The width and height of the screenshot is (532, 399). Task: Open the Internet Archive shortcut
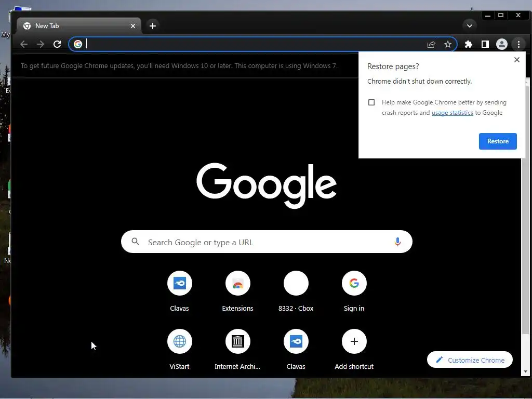(238, 350)
